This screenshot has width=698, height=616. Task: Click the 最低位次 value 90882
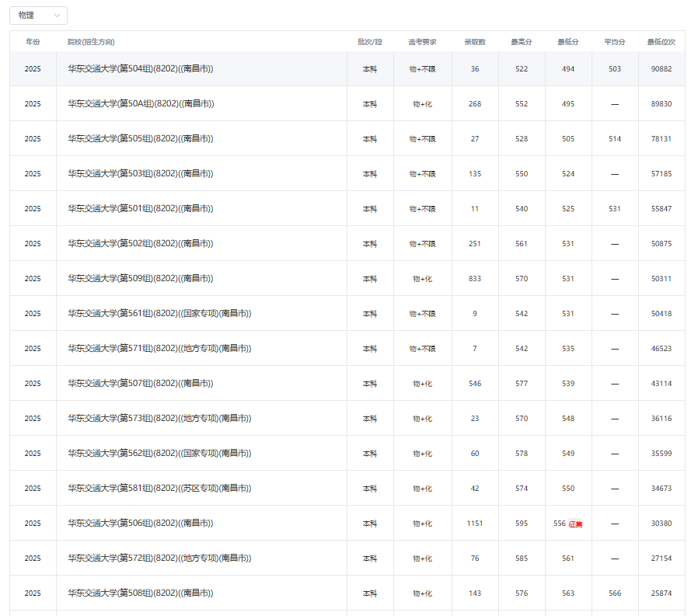tap(661, 69)
